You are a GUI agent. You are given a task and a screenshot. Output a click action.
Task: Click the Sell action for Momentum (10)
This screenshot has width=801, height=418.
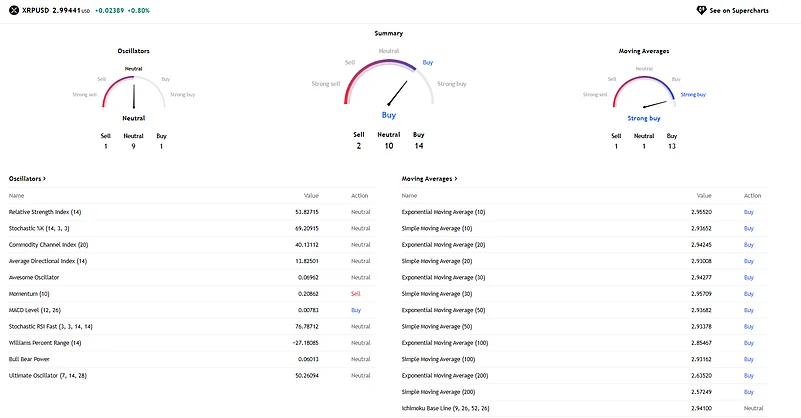click(x=355, y=294)
